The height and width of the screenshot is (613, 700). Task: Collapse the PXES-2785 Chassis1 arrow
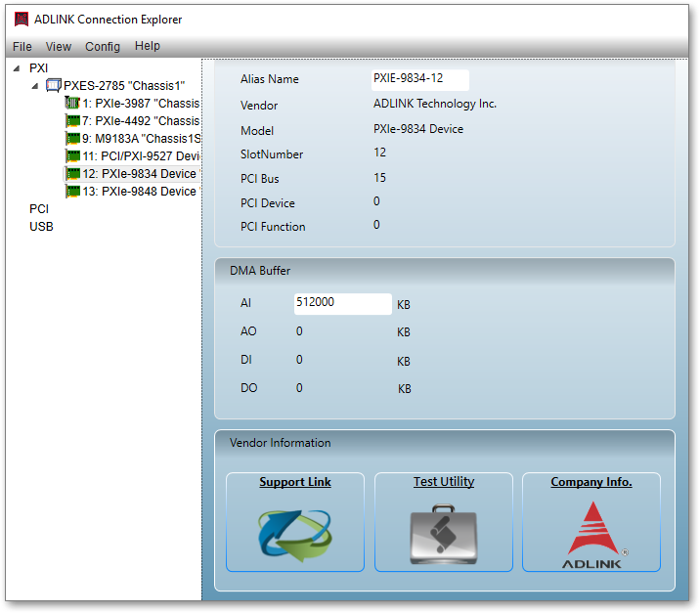[x=35, y=86]
